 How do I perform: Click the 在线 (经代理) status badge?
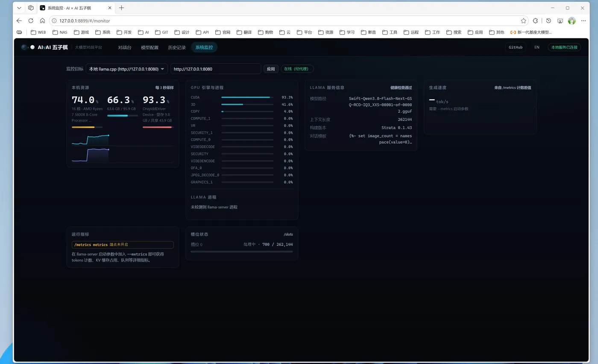point(297,69)
